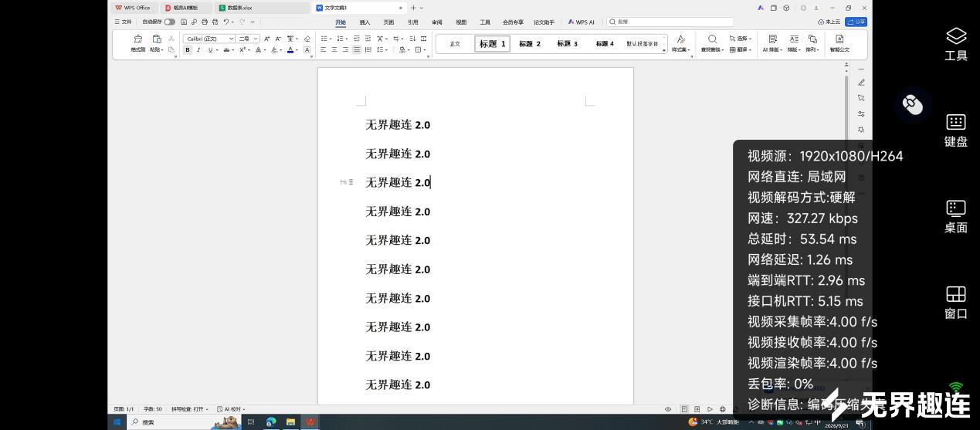Open the 窗口 window option on right
The image size is (980, 430).
(956, 302)
